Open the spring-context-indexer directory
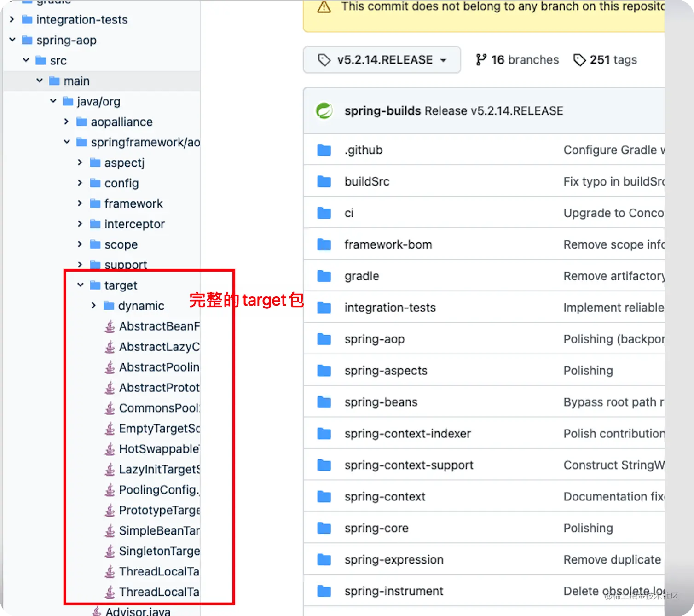This screenshot has height=616, width=694. [408, 434]
